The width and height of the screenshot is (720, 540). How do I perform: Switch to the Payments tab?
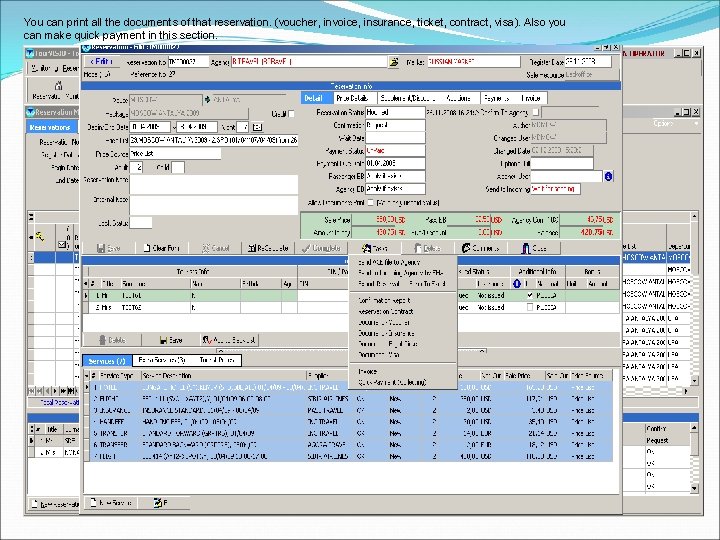[x=496, y=98]
